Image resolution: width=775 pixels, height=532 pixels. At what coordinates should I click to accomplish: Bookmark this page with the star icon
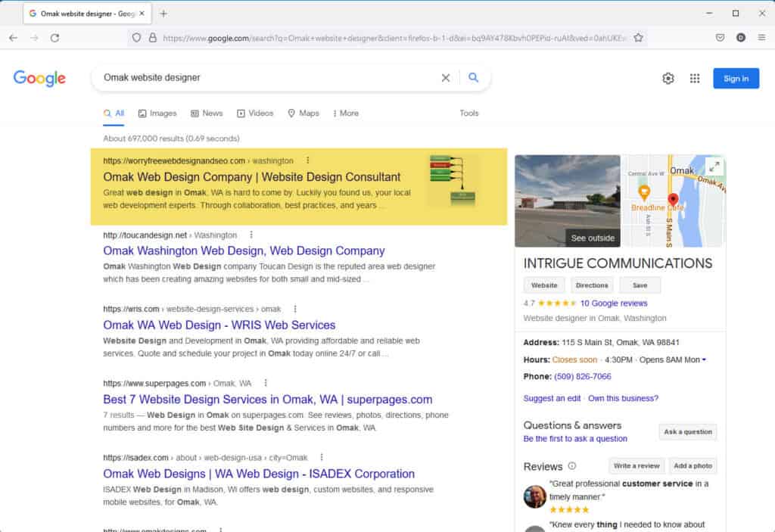coord(638,38)
